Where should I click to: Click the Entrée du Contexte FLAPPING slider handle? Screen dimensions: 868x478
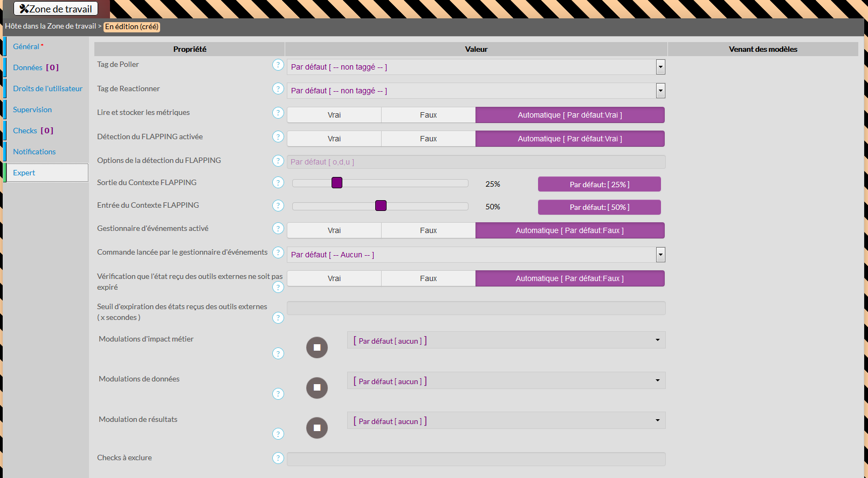click(x=381, y=206)
